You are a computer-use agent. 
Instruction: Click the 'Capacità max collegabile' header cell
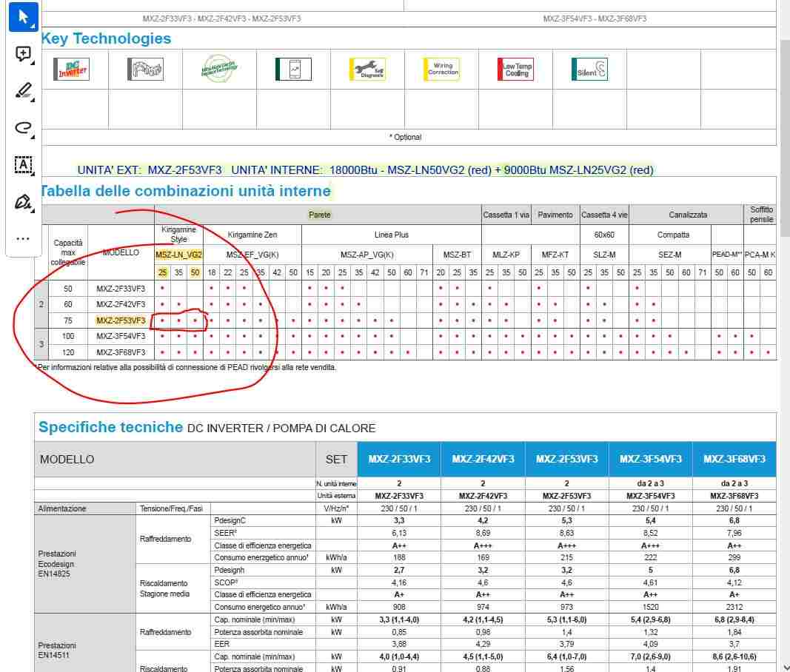tap(68, 252)
